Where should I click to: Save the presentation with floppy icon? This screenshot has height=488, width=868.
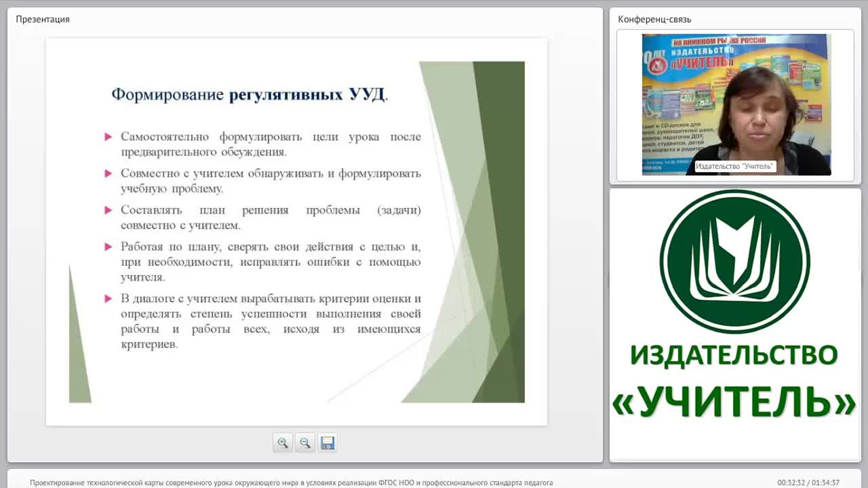coord(328,443)
